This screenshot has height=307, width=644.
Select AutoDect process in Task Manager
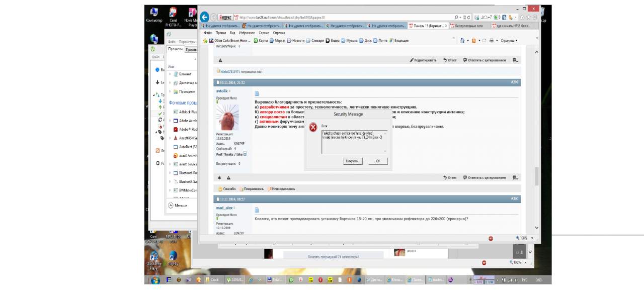tap(185, 147)
